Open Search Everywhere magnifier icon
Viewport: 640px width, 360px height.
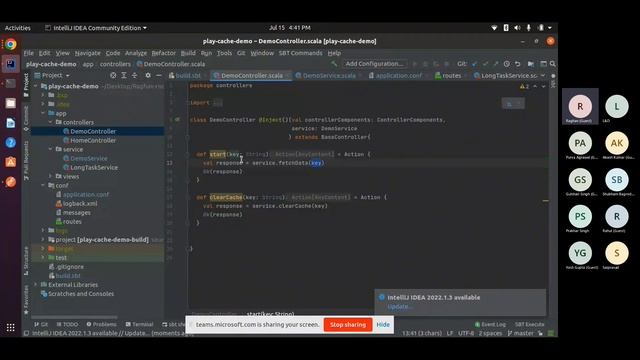(553, 64)
